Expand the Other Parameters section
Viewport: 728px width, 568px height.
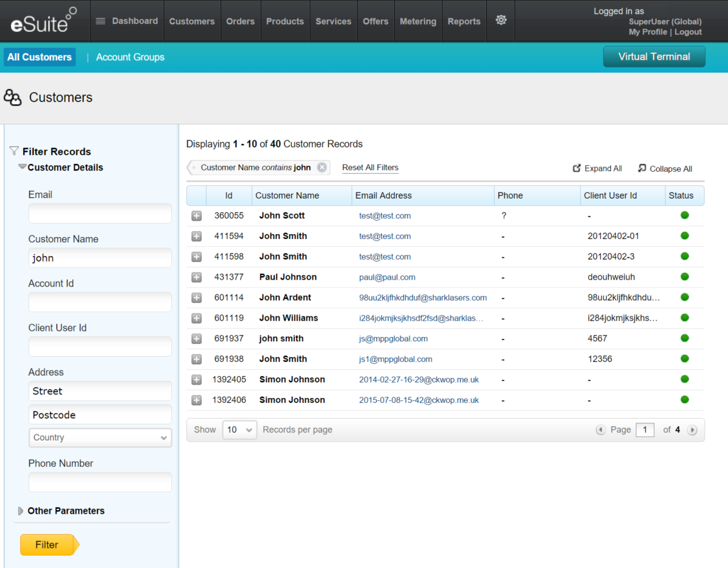21,511
